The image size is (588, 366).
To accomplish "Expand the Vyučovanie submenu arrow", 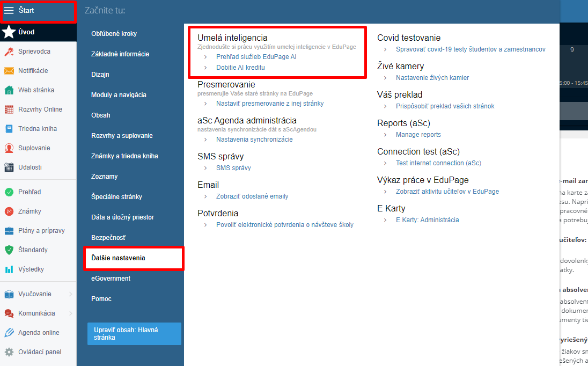I will [x=70, y=294].
